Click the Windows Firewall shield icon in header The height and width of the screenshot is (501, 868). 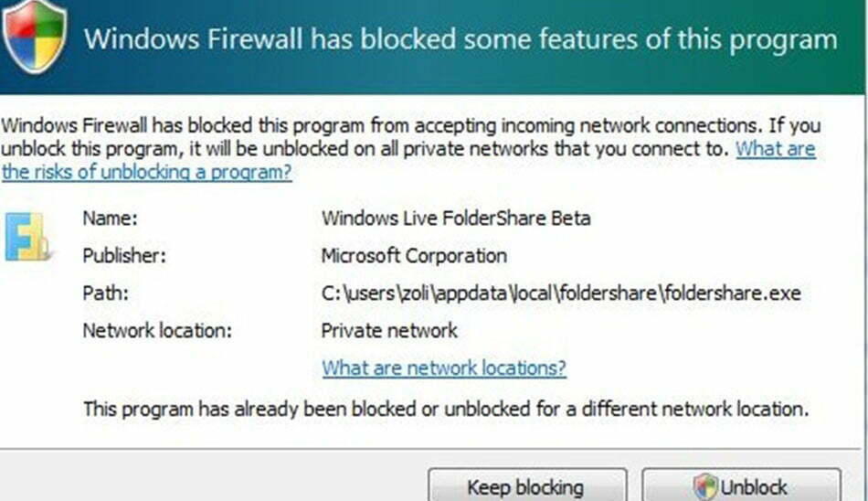[34, 37]
